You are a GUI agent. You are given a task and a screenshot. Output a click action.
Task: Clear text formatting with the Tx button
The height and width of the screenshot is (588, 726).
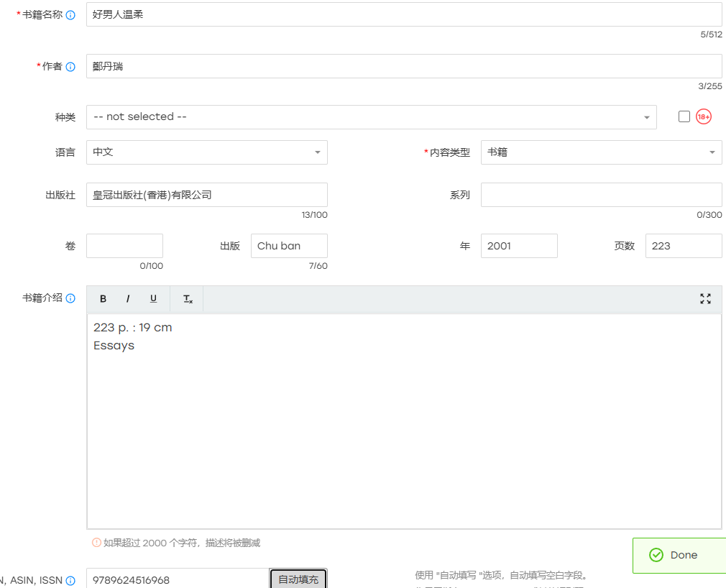188,299
